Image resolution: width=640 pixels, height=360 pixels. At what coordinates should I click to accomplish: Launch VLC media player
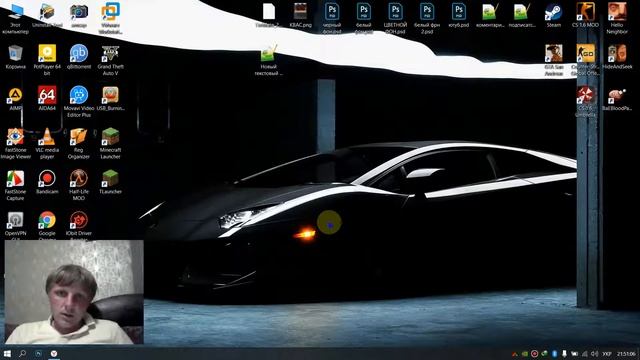[47, 143]
